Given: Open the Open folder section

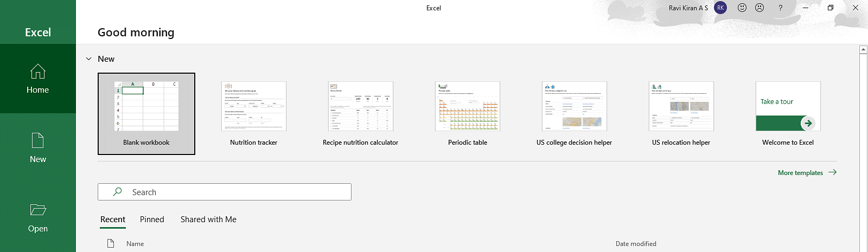Looking at the screenshot, I should pyautogui.click(x=38, y=217).
